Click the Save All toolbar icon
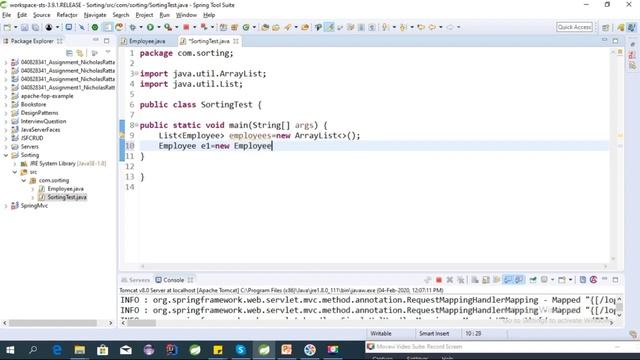The width and height of the screenshot is (640, 360). (x=36, y=27)
